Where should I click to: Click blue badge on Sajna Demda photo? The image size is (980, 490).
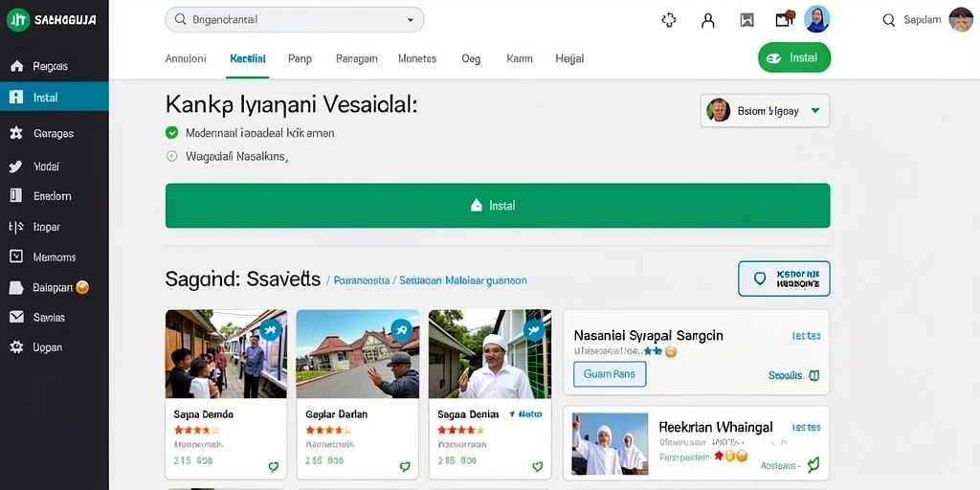pos(270,329)
